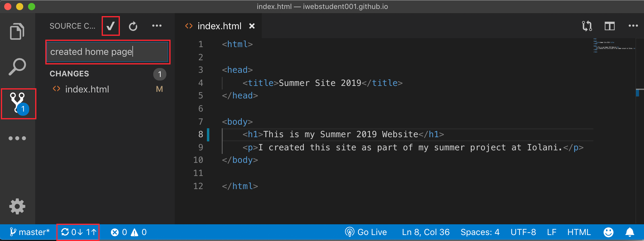
Task: Click the smiley feedback icon
Action: 608,232
